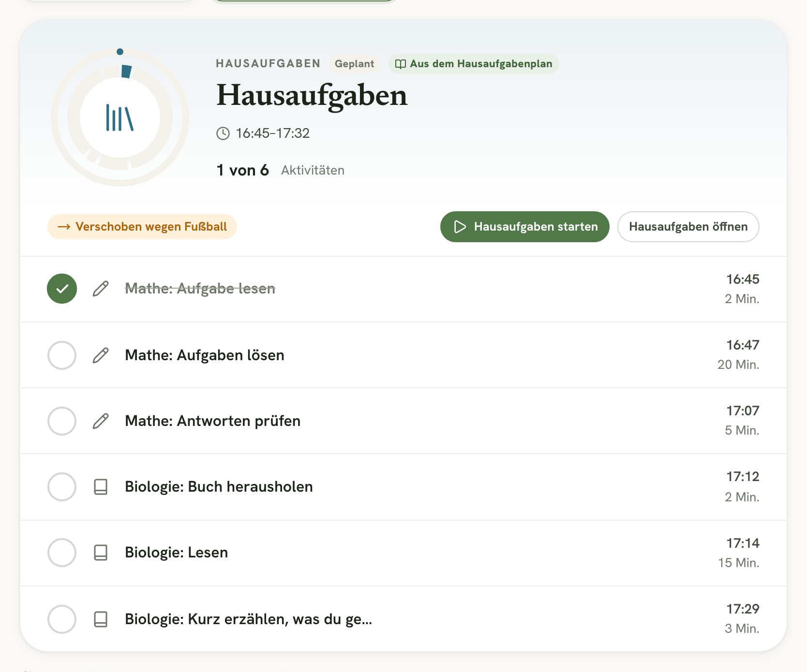Click the Verschoben wegen Fußball tag
The image size is (807, 672).
pos(142,227)
